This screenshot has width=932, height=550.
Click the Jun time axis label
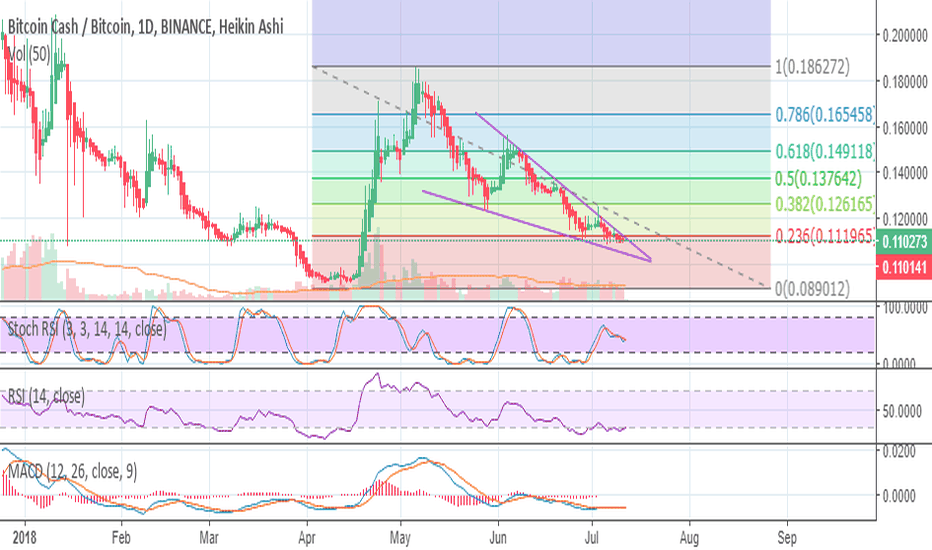point(498,538)
